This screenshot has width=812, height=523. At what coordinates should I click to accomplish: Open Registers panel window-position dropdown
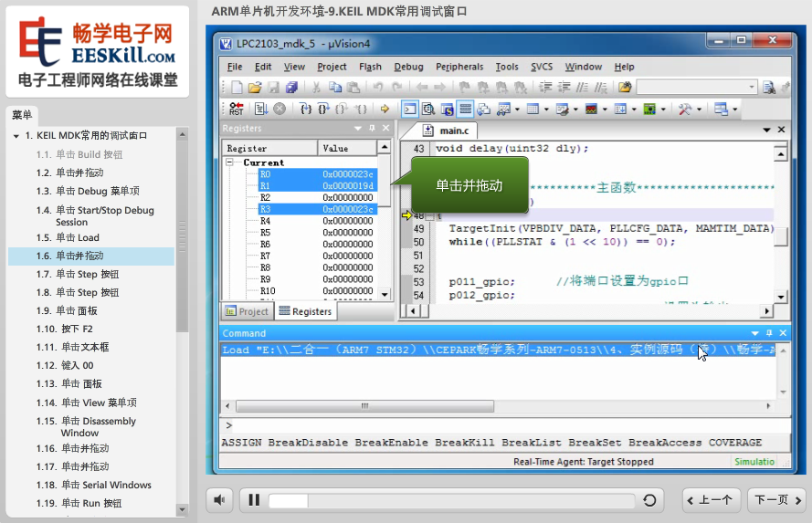tap(358, 129)
